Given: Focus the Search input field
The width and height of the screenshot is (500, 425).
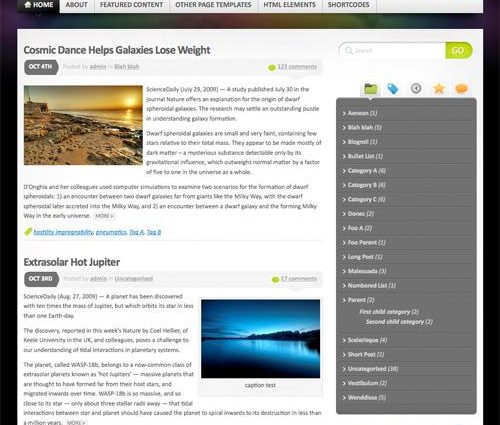Looking at the screenshot, I should (x=392, y=51).
